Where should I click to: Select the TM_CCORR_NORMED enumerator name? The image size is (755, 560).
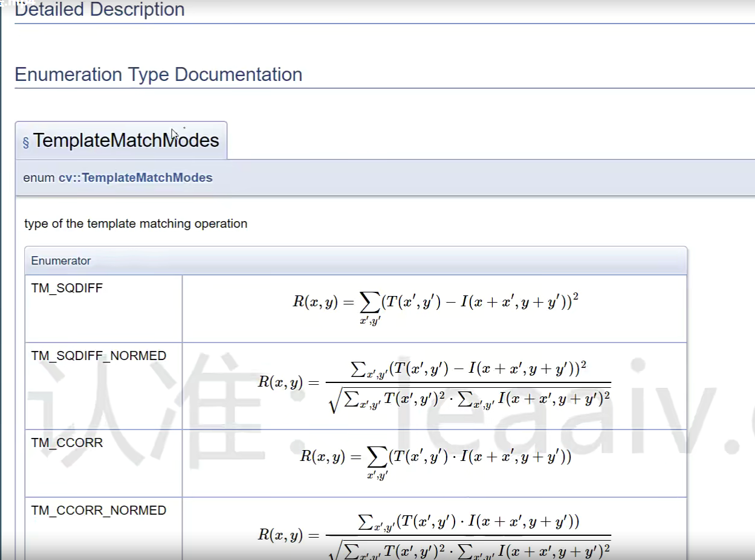99,510
